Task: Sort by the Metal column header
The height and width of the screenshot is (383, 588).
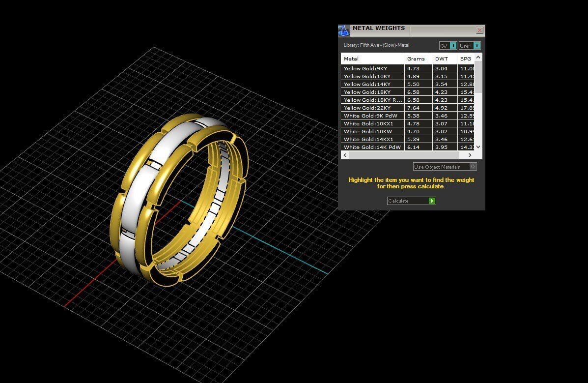Action: click(x=372, y=59)
